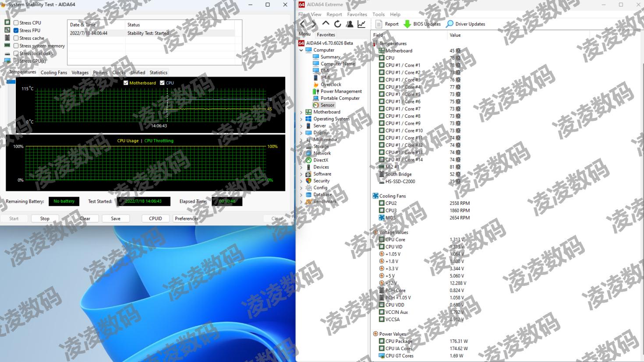The width and height of the screenshot is (644, 362).
Task: Expand the Software tree node
Action: pyautogui.click(x=301, y=174)
